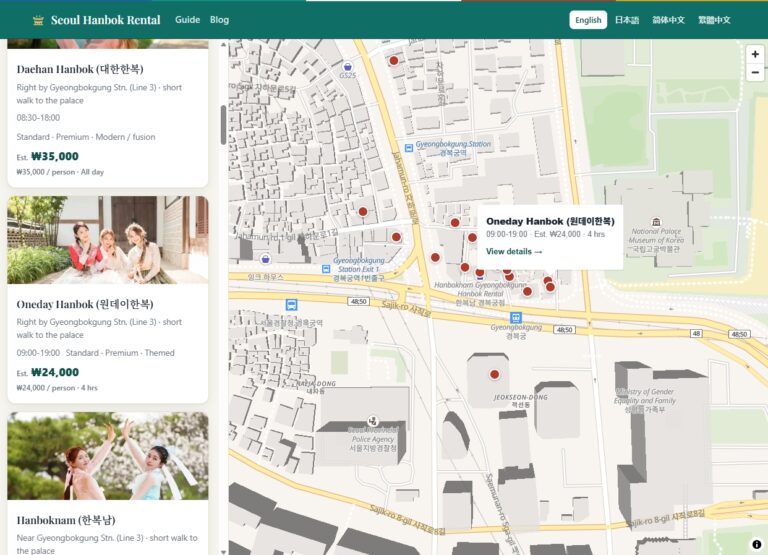This screenshot has height=555, width=768.
Task: Click ₩24,000 / person · 4 hrs text
Action: tap(57, 387)
